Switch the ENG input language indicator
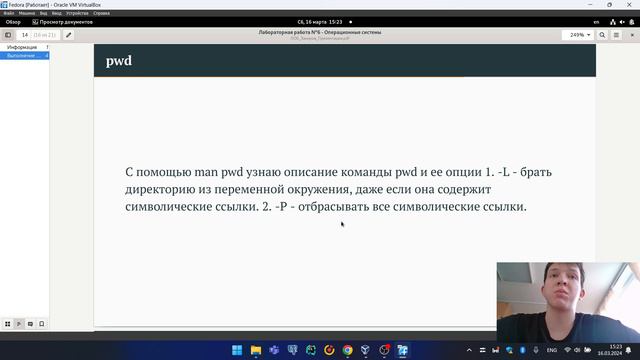This screenshot has width=640, height=360. (x=552, y=350)
